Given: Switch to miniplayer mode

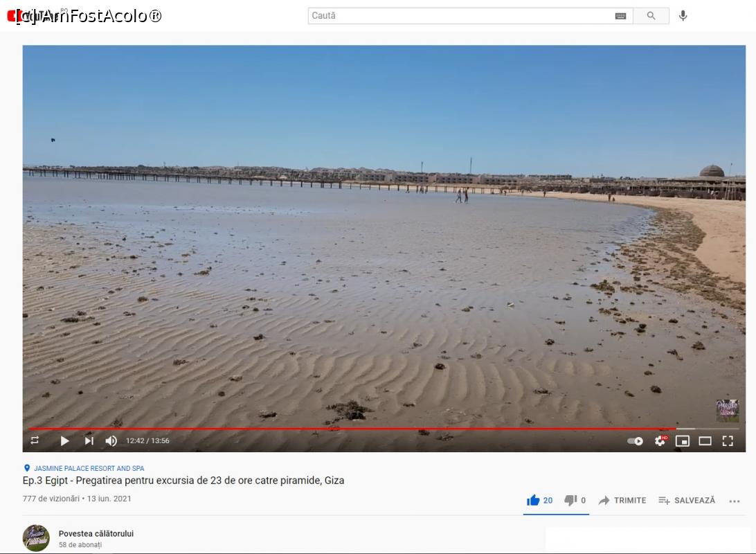Looking at the screenshot, I should pos(682,440).
